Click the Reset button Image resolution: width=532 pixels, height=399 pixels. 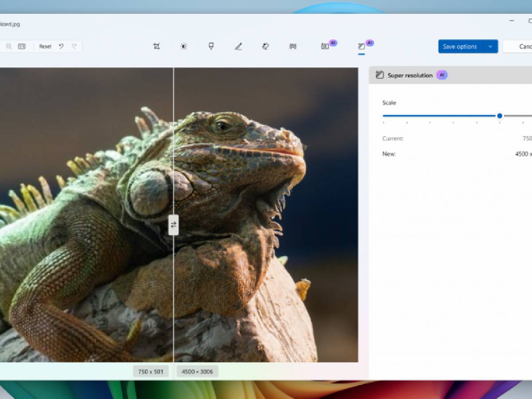tap(45, 46)
